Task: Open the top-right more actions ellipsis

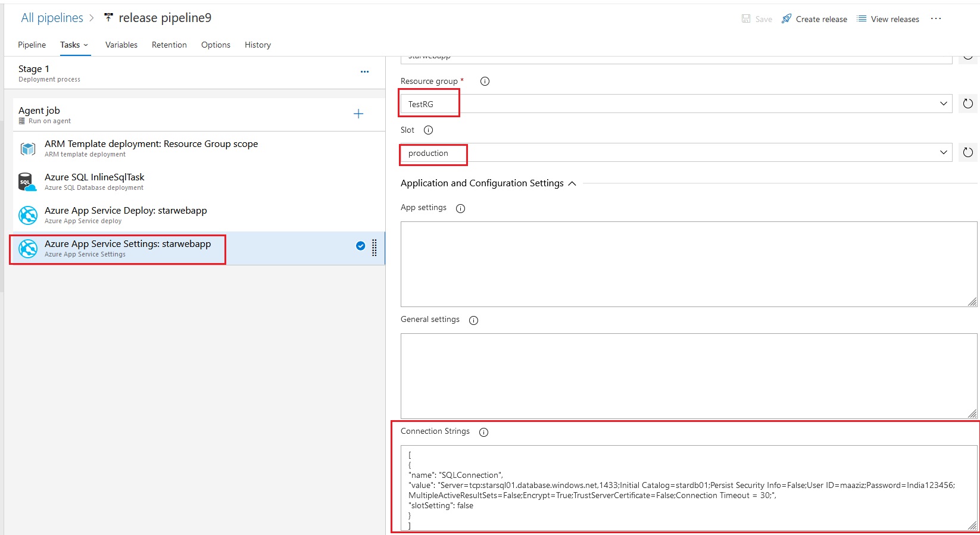Action: pos(936,19)
